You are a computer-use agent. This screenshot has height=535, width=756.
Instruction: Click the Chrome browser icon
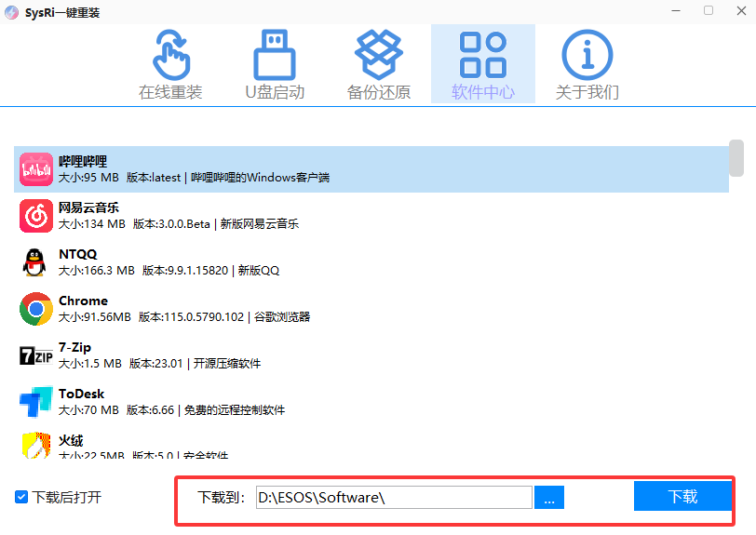coord(36,309)
